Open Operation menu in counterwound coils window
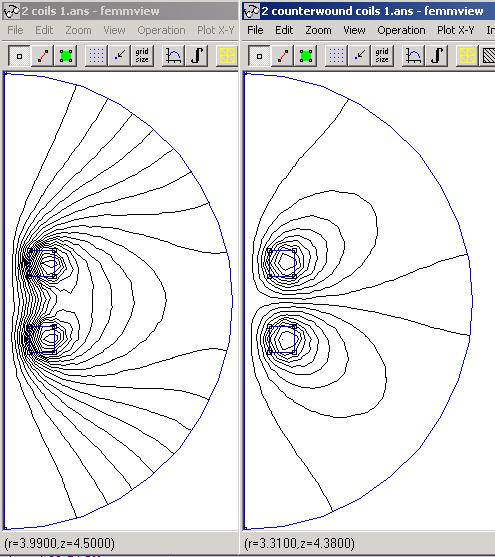The image size is (495, 557). 401,30
